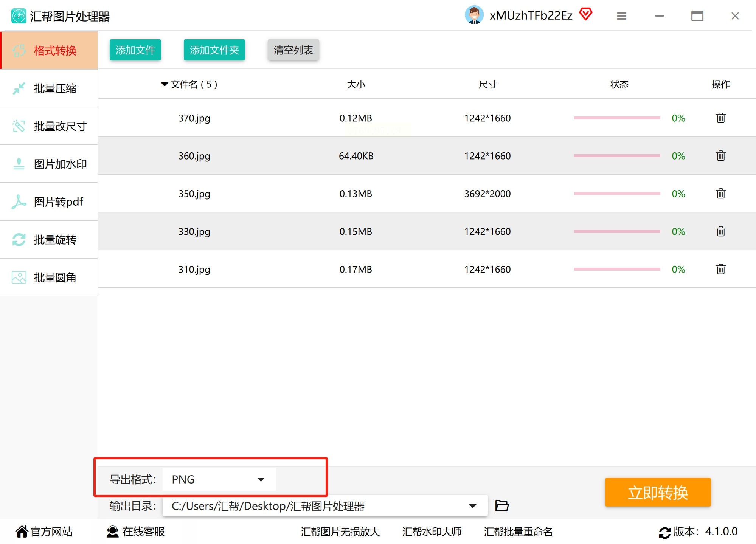Toggle sort arrow beside 文件名 header
Viewport: 756px width, 544px height.
coord(164,84)
